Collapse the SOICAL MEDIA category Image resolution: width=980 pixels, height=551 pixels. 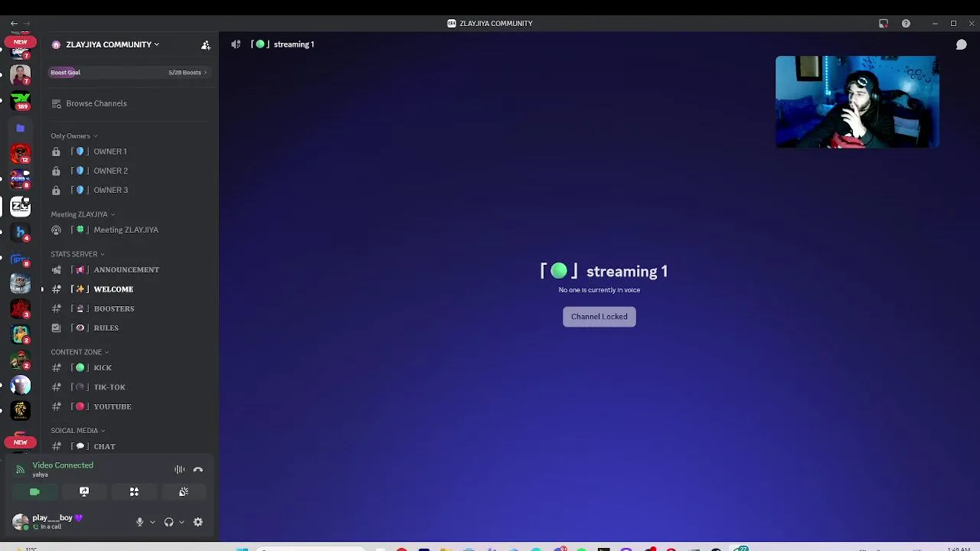pyautogui.click(x=77, y=431)
